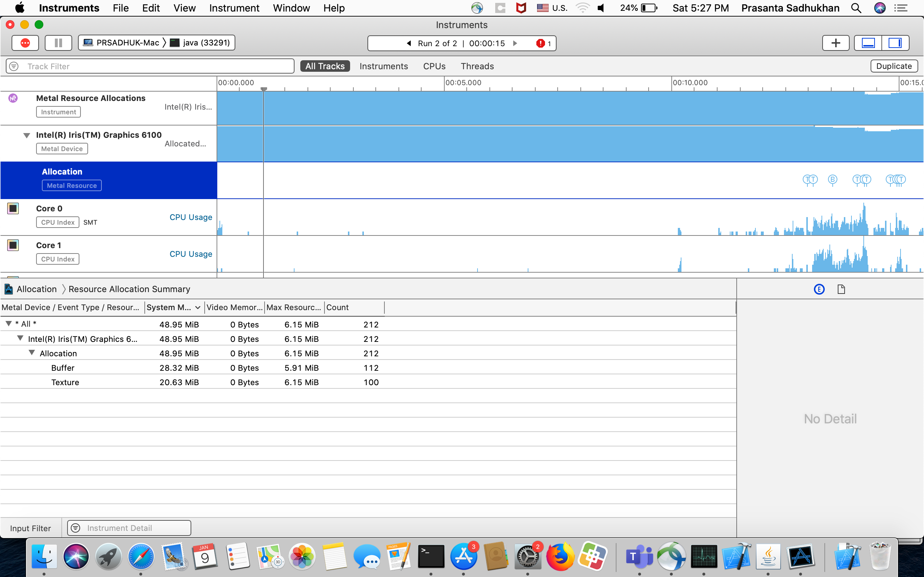Pause the recording with the pause button
Image resolution: width=924 pixels, height=577 pixels.
pyautogui.click(x=58, y=43)
